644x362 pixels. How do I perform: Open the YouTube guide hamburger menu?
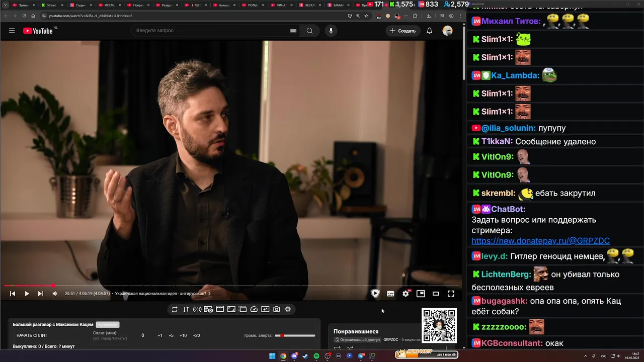point(12,31)
